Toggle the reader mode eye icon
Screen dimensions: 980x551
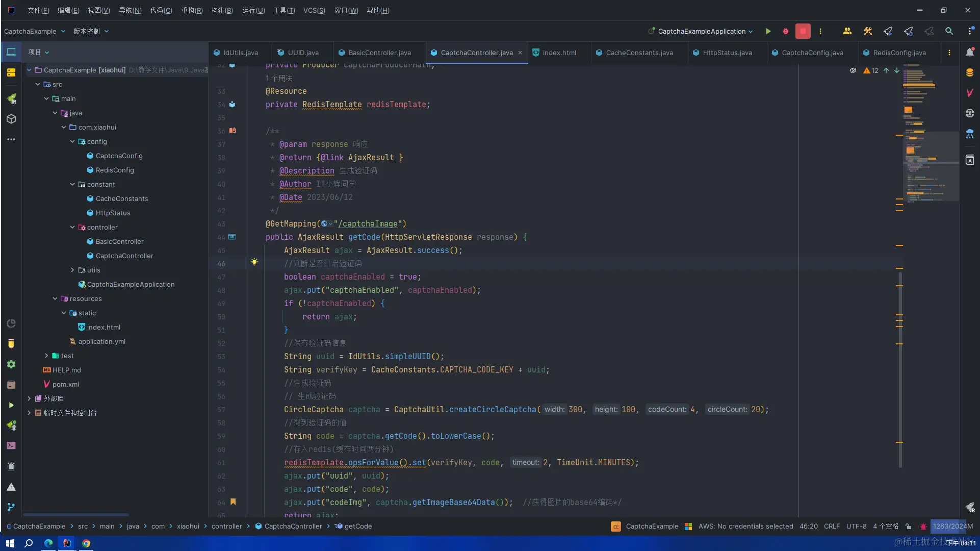point(853,70)
